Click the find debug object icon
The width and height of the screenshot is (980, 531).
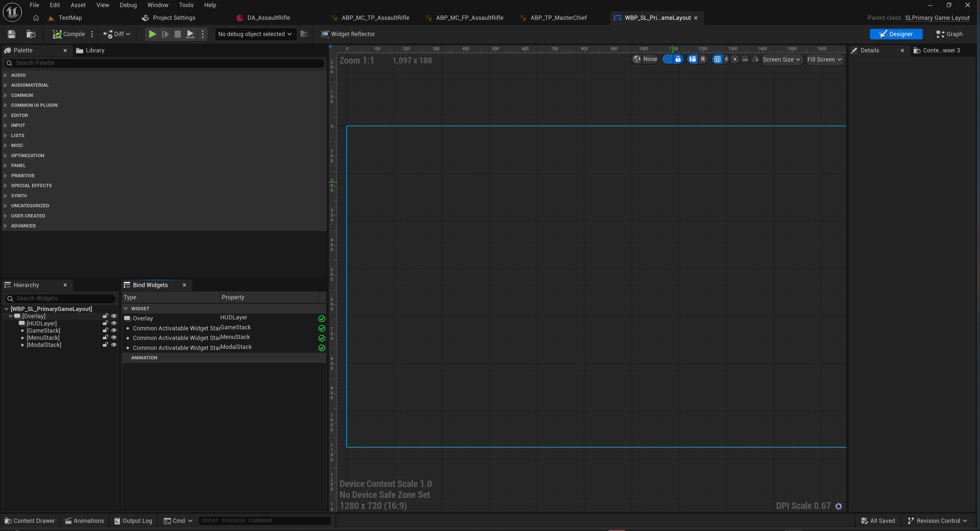pos(304,34)
